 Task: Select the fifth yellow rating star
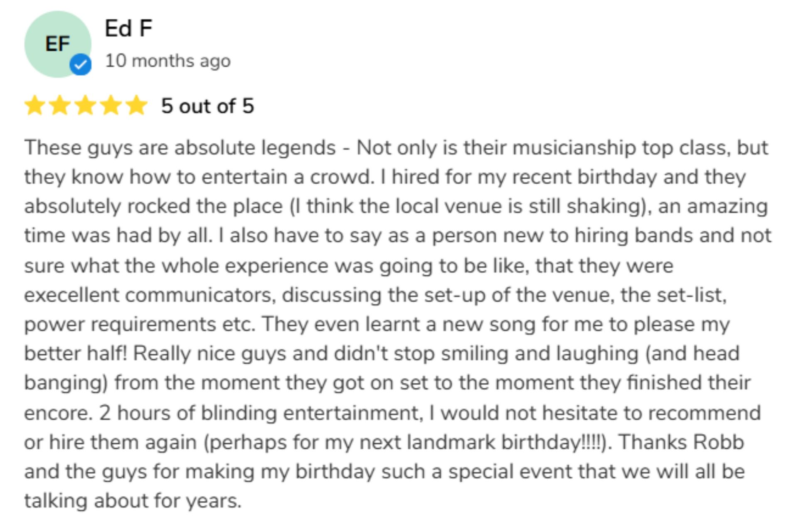coord(136,106)
